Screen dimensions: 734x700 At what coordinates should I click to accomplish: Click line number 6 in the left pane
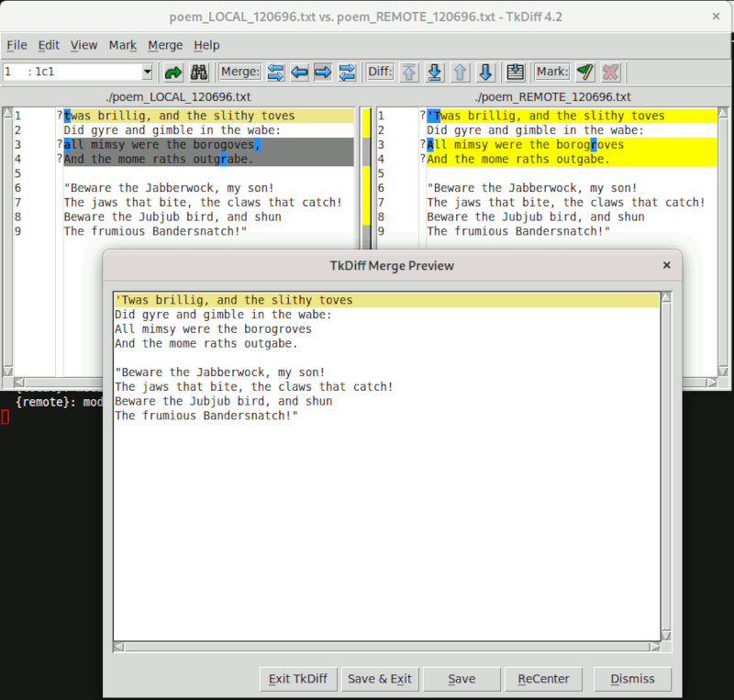(x=17, y=188)
